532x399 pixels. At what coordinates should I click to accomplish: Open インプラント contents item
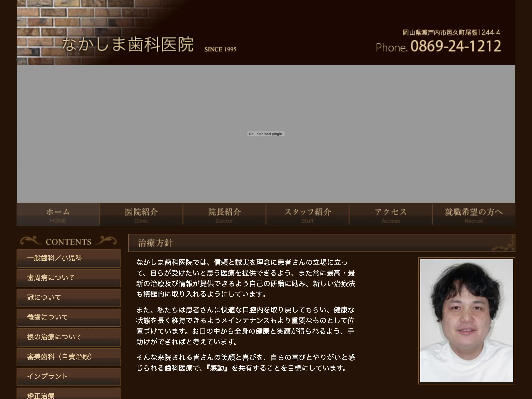[69, 377]
